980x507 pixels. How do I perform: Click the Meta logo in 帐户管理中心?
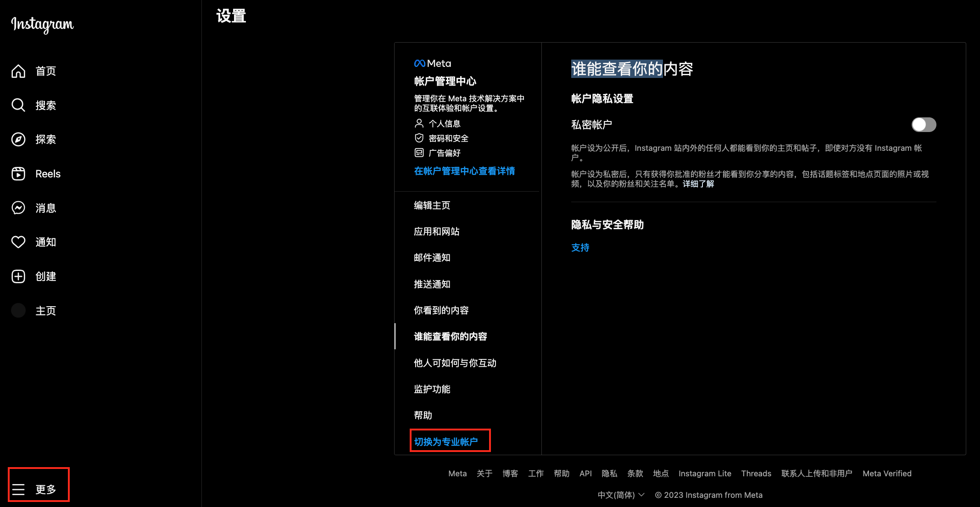(x=432, y=63)
